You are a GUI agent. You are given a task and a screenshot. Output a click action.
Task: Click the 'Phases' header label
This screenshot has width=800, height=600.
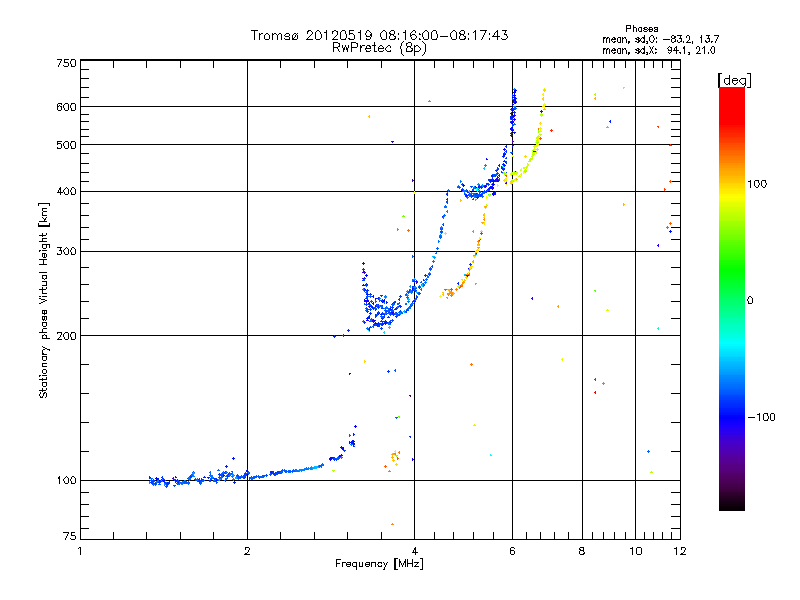pos(641,29)
